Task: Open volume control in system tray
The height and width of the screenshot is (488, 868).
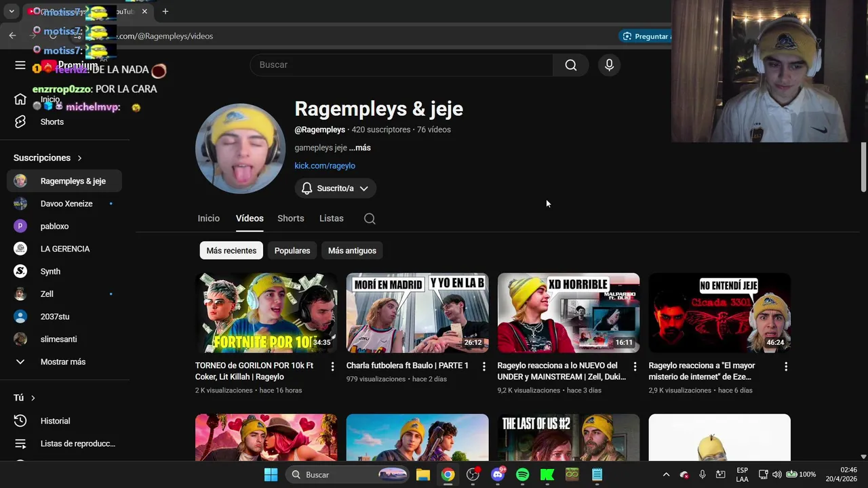Action: coord(776,474)
